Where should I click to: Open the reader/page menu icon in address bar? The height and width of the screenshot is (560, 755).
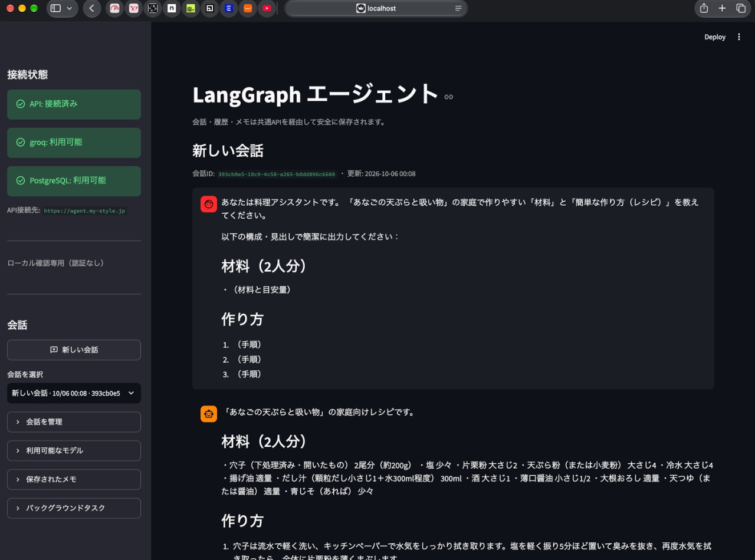458,8
